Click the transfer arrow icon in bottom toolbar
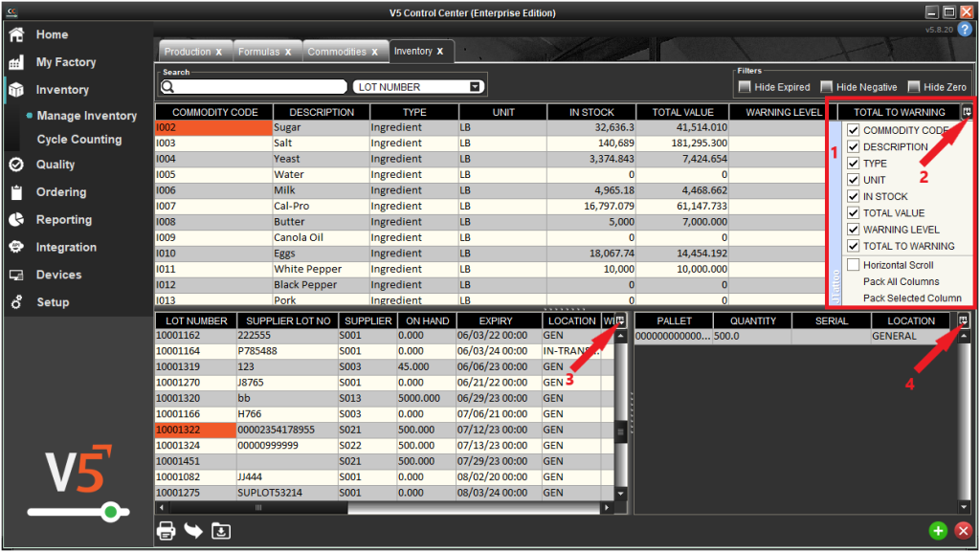This screenshot has width=980, height=552. (193, 531)
